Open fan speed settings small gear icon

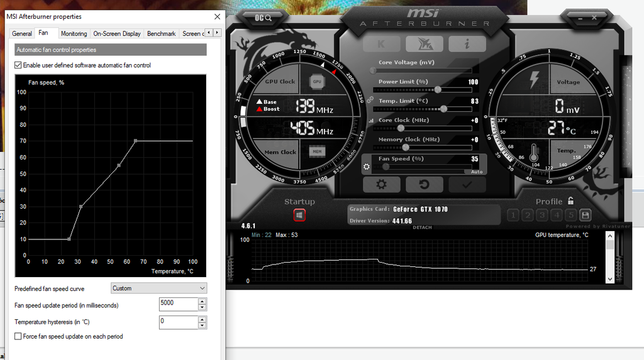(367, 167)
